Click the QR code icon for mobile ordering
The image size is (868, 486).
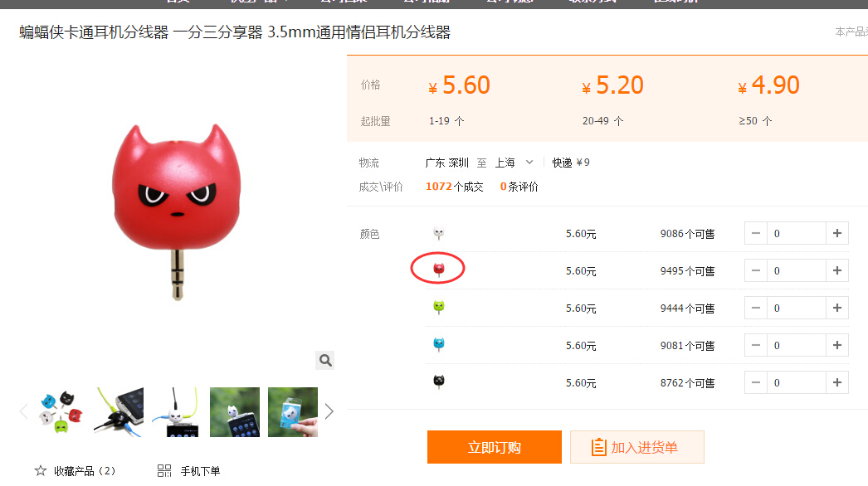click(x=164, y=471)
